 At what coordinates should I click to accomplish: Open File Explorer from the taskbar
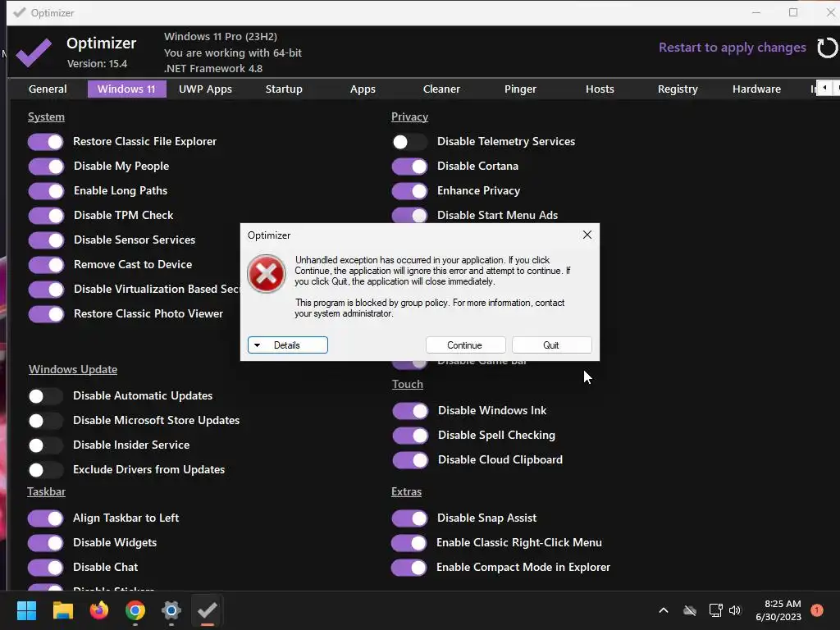pyautogui.click(x=62, y=610)
